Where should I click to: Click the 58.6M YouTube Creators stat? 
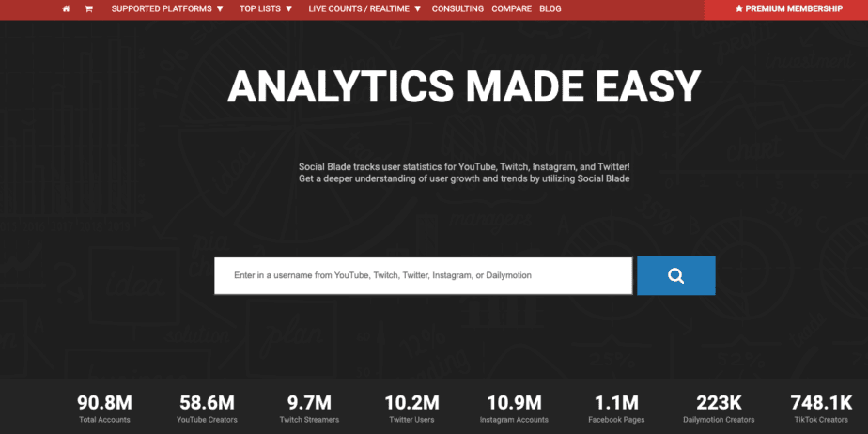point(207,409)
